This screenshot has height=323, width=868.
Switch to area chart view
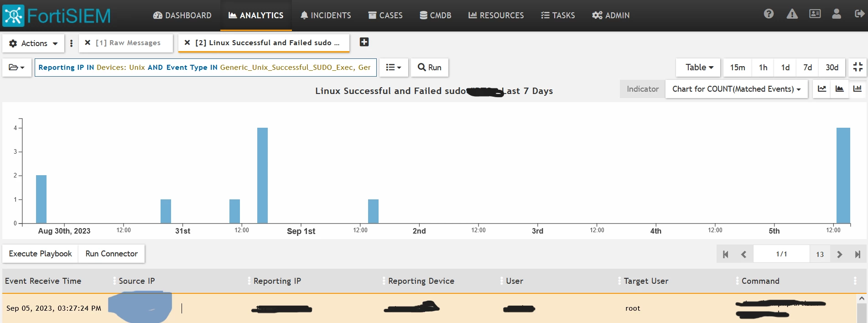click(840, 89)
